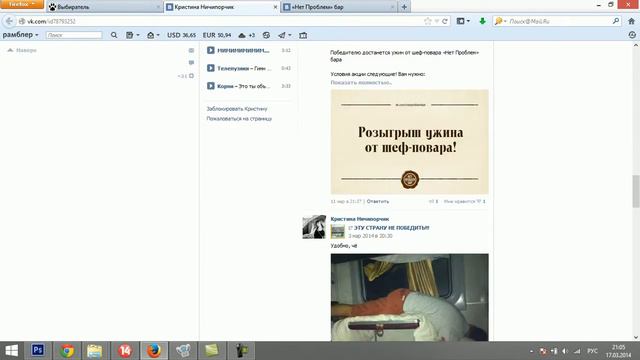Expand the Rambler mail dropdown arrow

158,35
